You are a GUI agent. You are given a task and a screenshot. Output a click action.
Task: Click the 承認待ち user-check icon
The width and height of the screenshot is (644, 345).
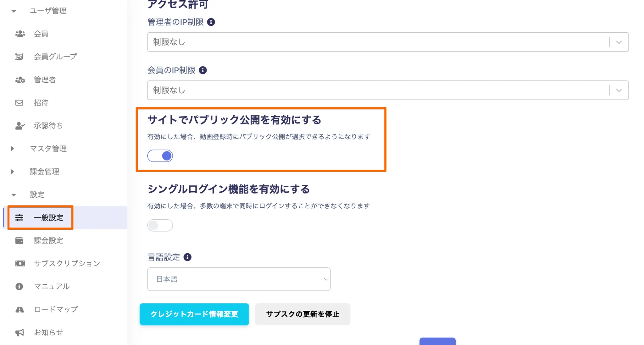pos(20,126)
